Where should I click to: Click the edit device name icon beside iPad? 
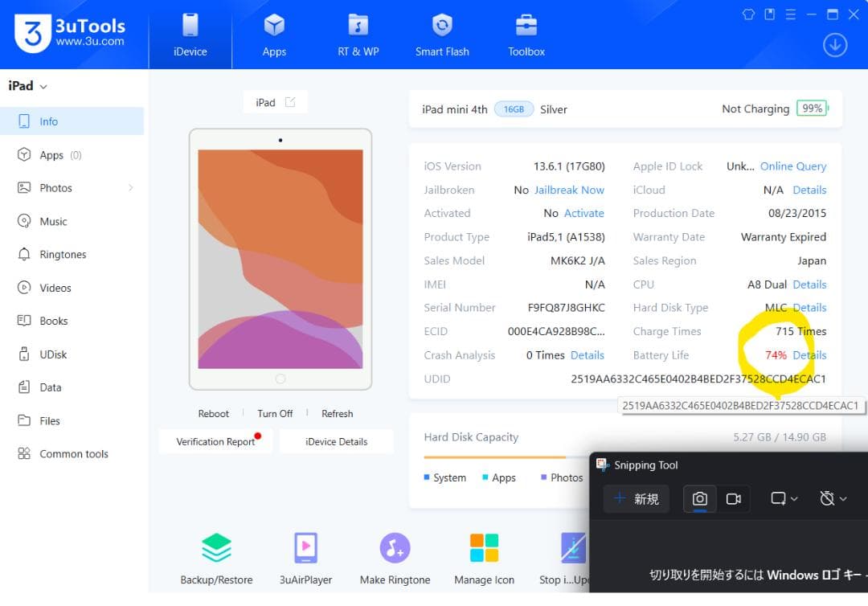(290, 102)
